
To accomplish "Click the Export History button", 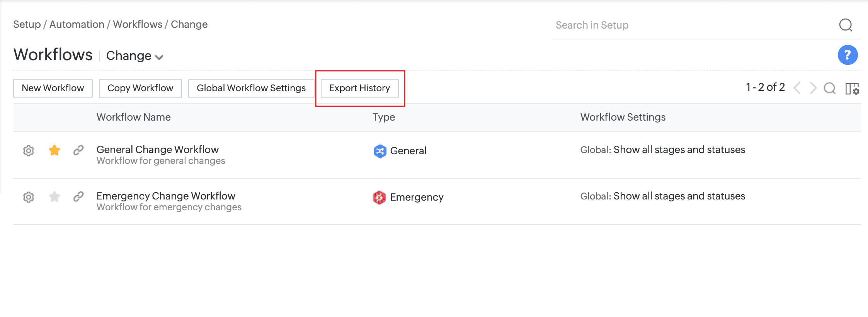I will click(x=359, y=88).
